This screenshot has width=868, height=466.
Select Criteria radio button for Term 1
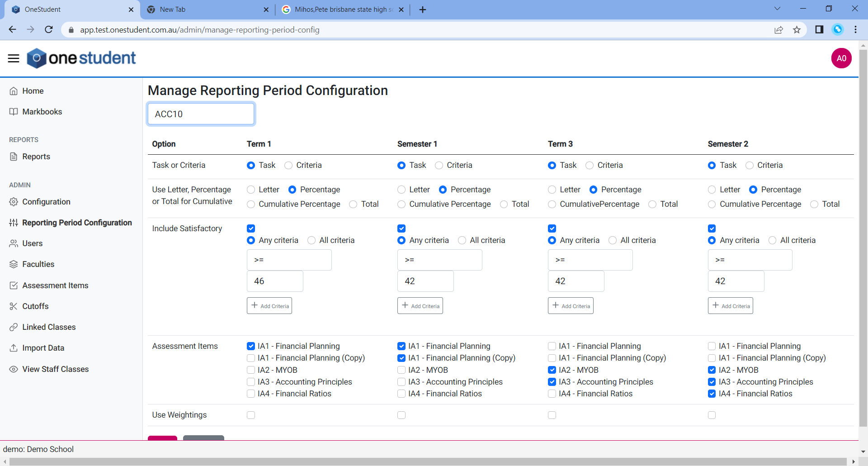tap(288, 165)
